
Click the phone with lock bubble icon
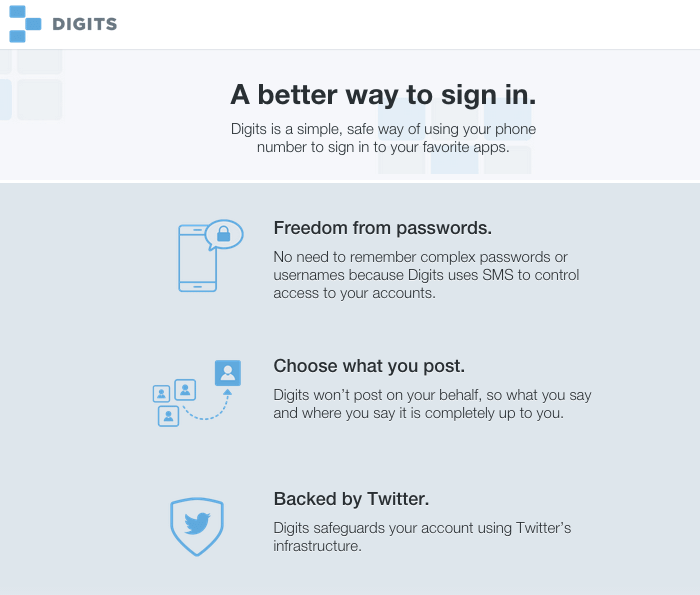coord(211,255)
